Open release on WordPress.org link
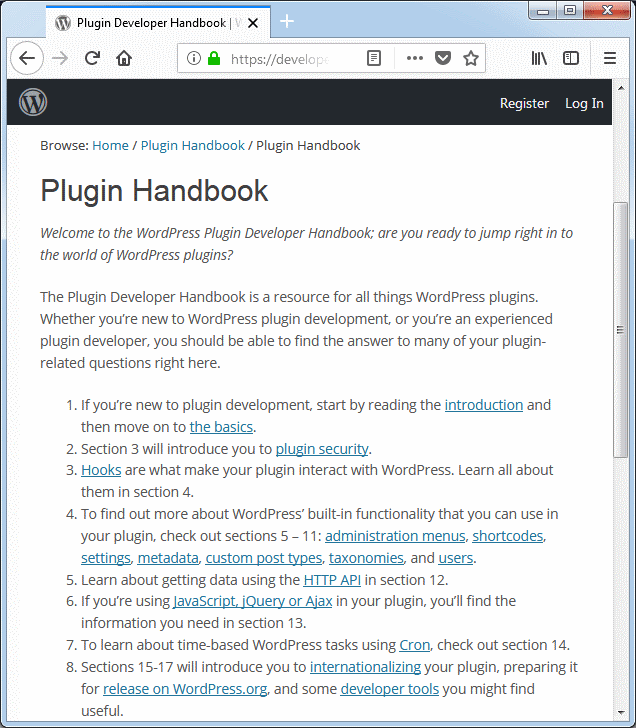 [185, 689]
